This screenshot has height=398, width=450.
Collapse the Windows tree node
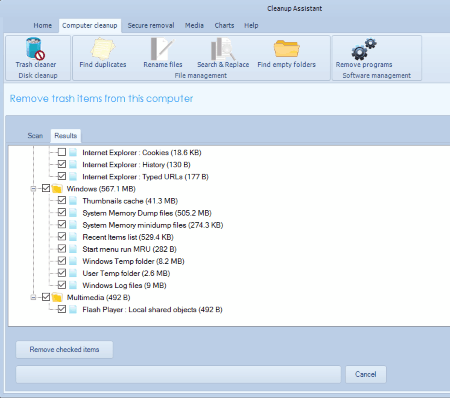pos(33,189)
